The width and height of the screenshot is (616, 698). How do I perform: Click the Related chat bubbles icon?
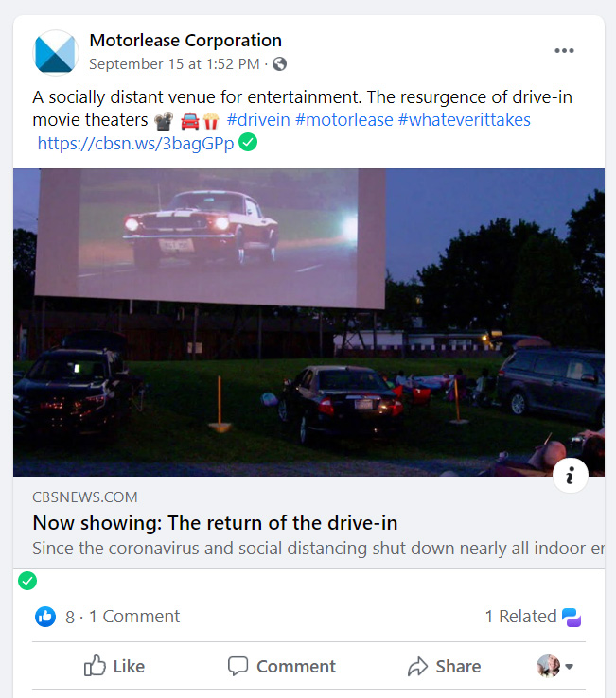[x=572, y=617]
